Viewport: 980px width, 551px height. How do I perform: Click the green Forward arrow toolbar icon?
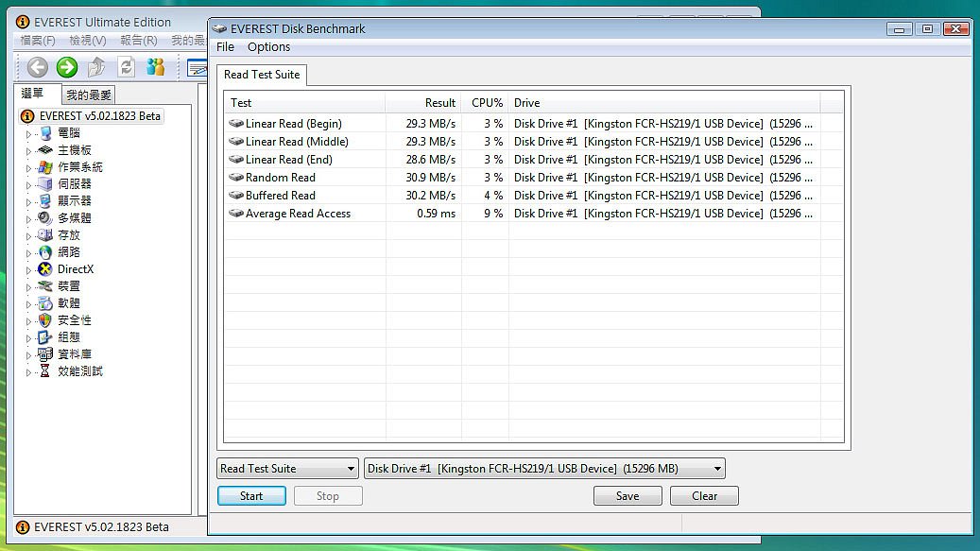[x=67, y=67]
